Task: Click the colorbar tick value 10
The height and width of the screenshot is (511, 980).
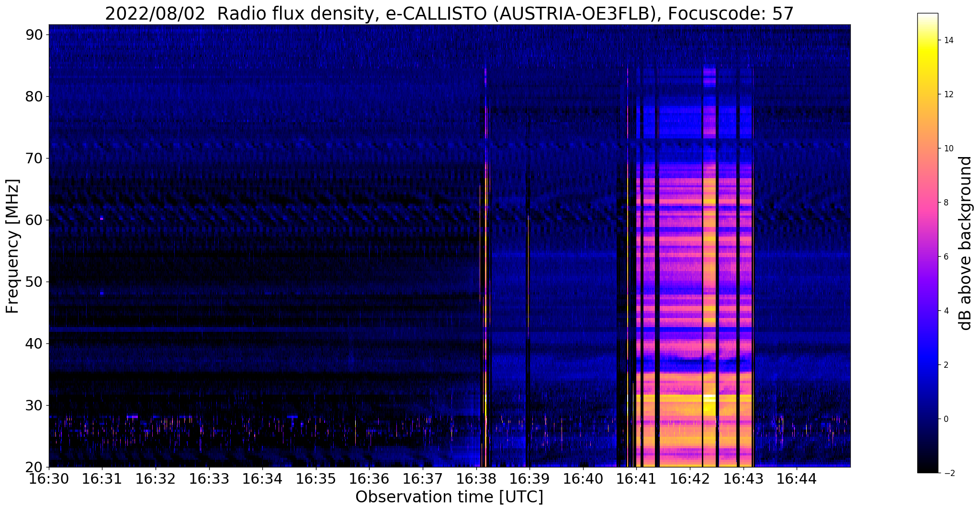Action: tap(948, 148)
